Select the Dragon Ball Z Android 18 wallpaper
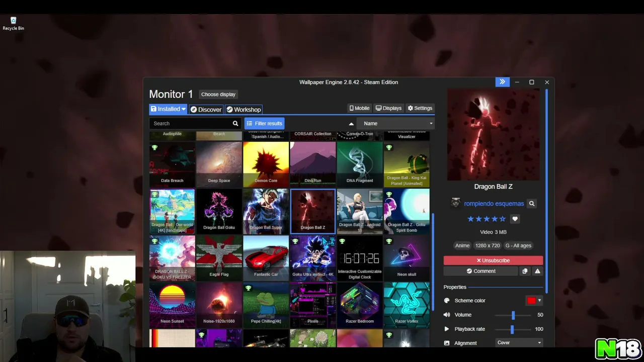Screen dimensions: 644x362 pyautogui.click(x=360, y=212)
